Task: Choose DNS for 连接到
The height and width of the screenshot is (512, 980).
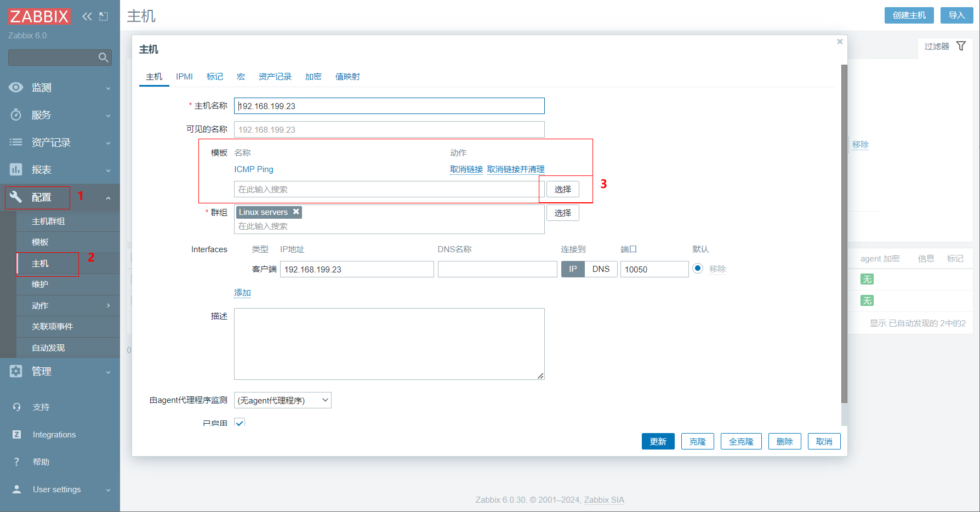Action: coord(601,269)
